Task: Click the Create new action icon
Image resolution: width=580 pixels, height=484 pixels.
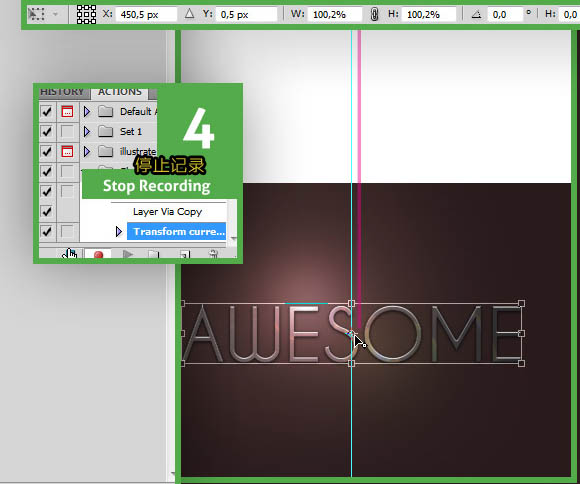Action: 185,254
